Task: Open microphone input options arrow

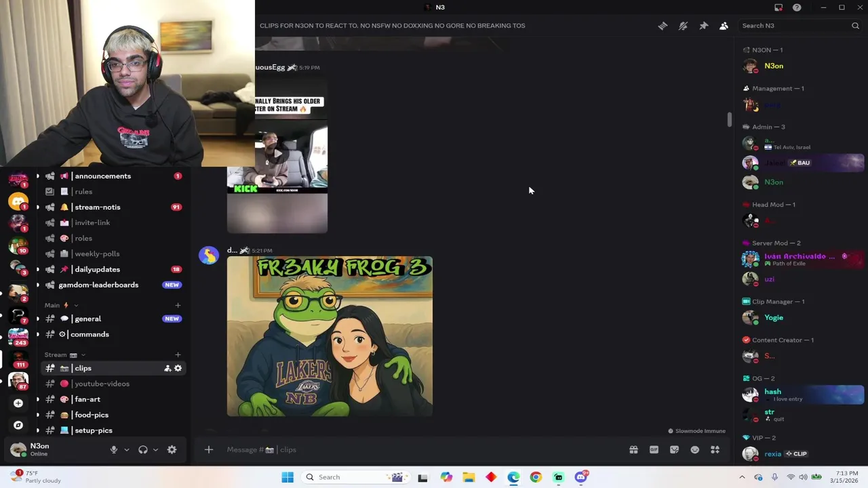Action: click(x=126, y=449)
